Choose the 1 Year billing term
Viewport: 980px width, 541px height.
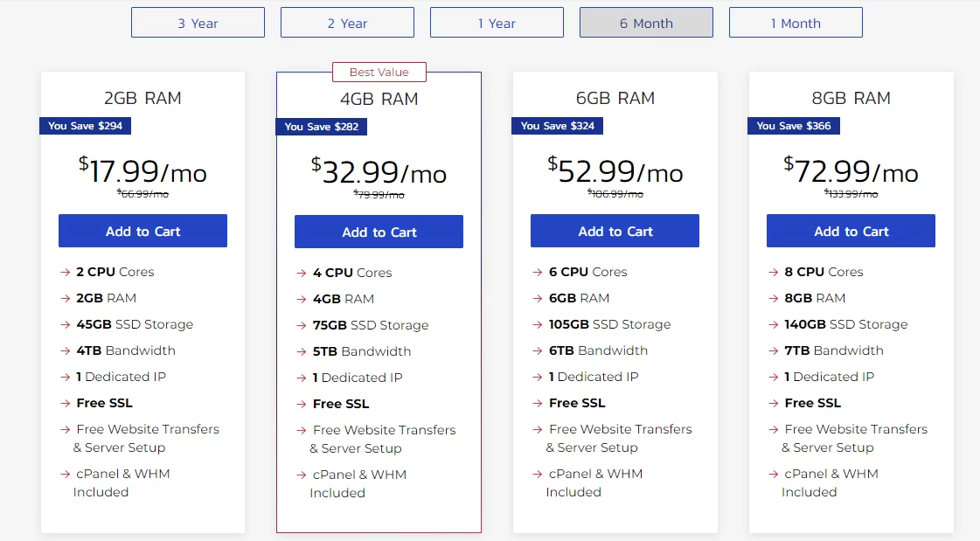[x=497, y=23]
